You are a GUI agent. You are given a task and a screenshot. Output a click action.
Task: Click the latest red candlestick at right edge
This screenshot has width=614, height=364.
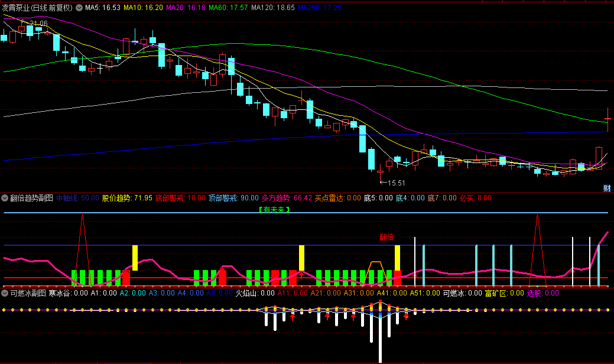[607, 119]
